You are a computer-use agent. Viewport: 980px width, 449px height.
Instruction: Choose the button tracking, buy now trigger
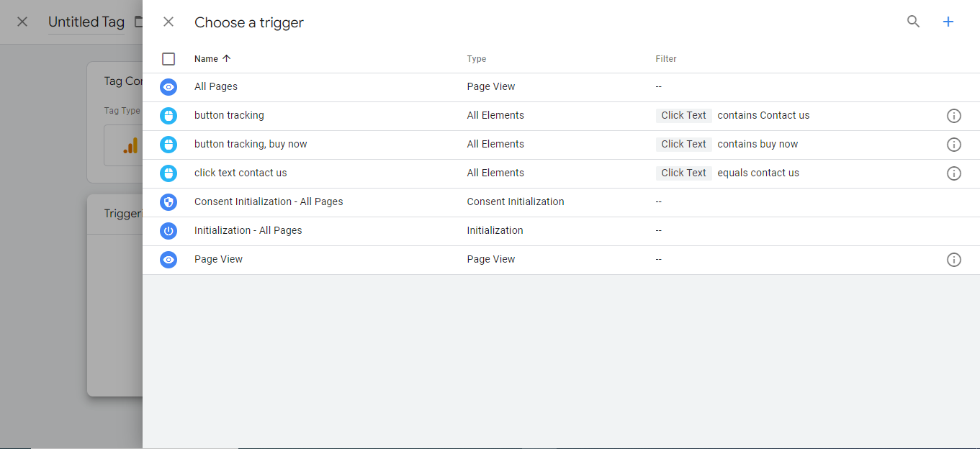point(251,144)
